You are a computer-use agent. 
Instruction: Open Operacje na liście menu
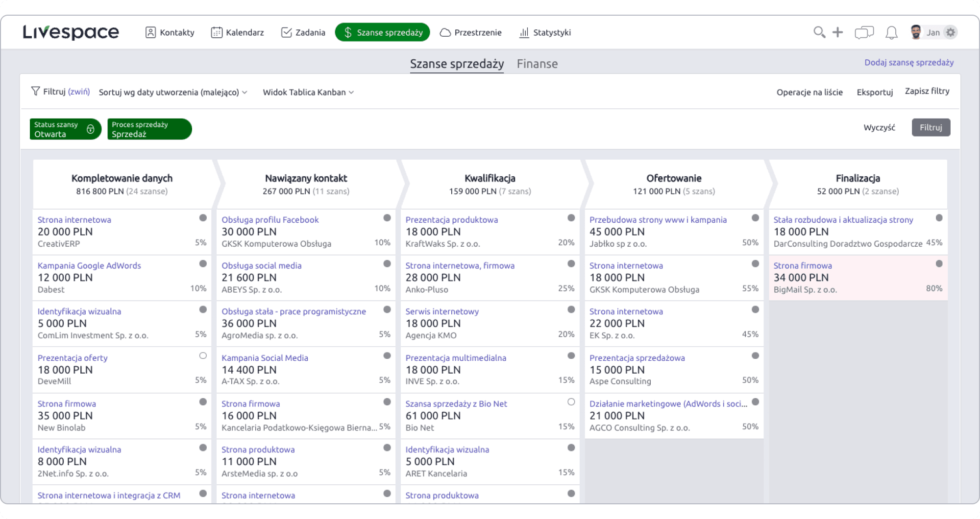click(x=809, y=92)
